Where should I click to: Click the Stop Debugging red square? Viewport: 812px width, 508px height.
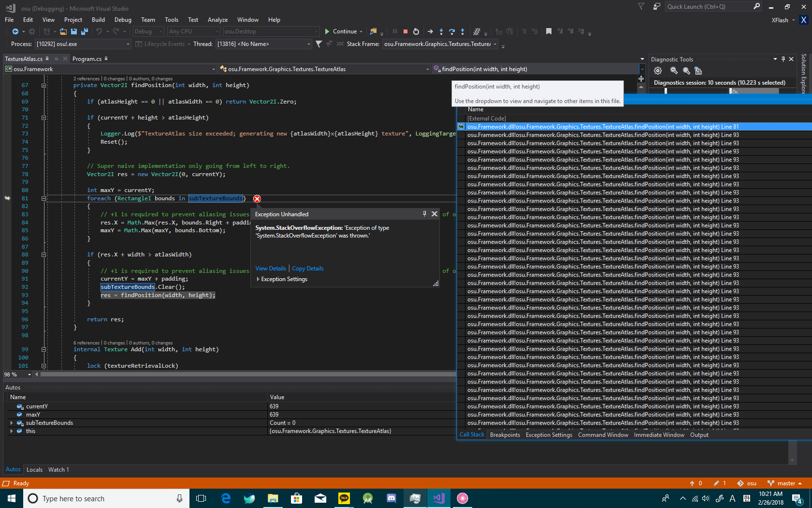[x=405, y=31]
